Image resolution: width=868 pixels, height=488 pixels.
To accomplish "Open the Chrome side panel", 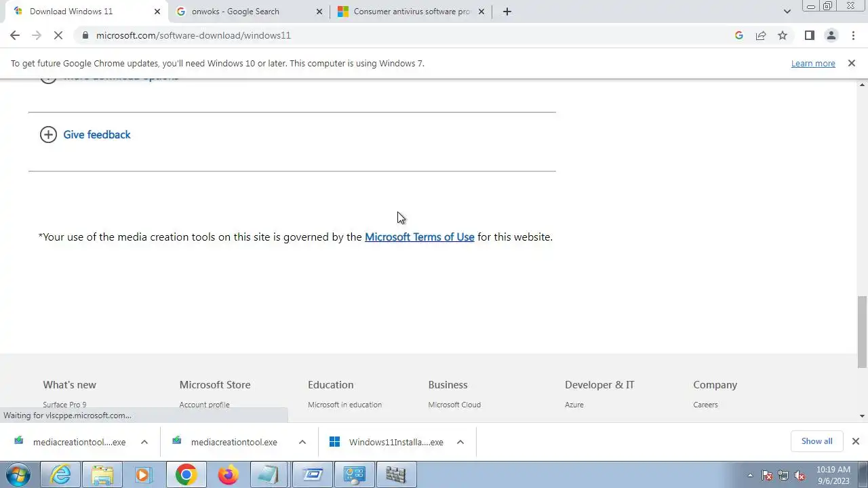I will point(809,35).
